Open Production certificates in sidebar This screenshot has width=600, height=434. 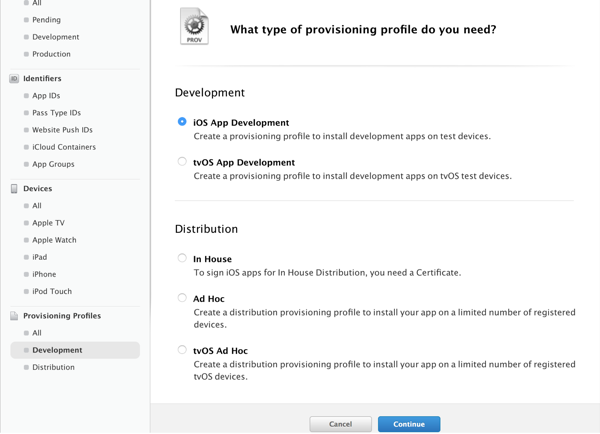[51, 54]
